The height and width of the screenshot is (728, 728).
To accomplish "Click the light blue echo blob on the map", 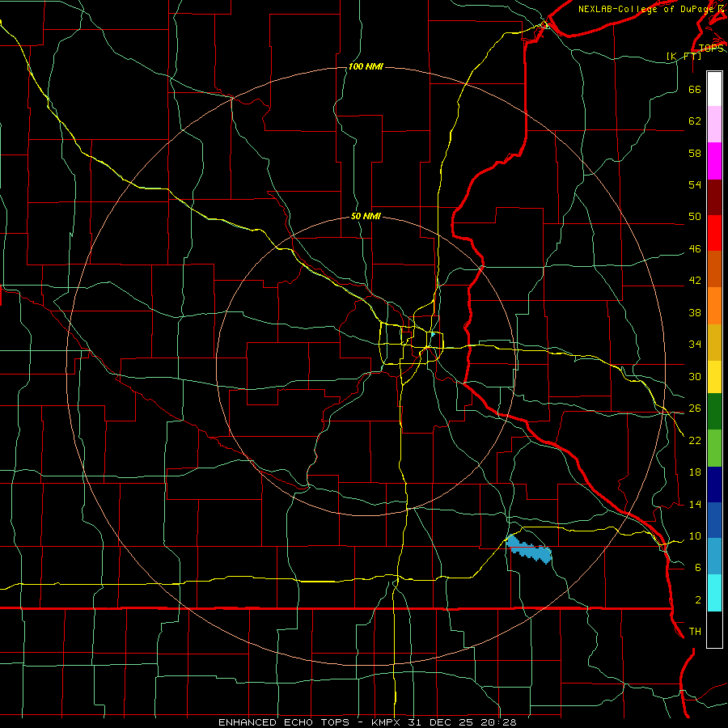I will click(x=529, y=548).
